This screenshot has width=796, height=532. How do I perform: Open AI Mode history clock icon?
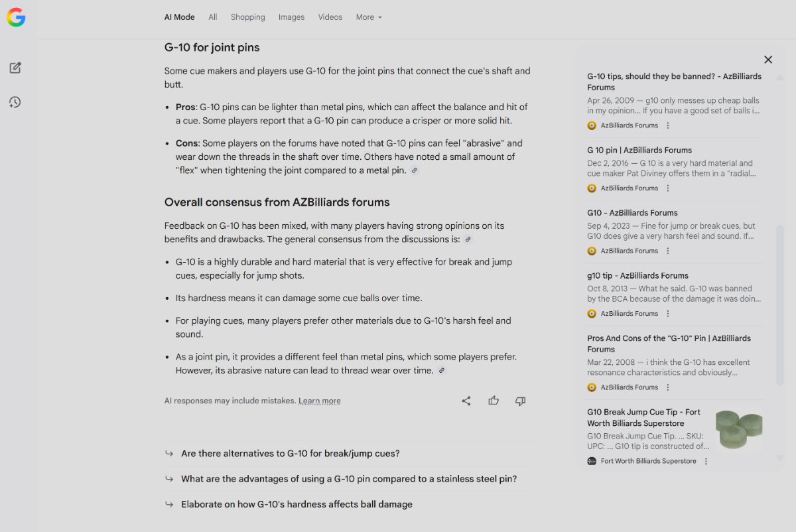click(15, 102)
